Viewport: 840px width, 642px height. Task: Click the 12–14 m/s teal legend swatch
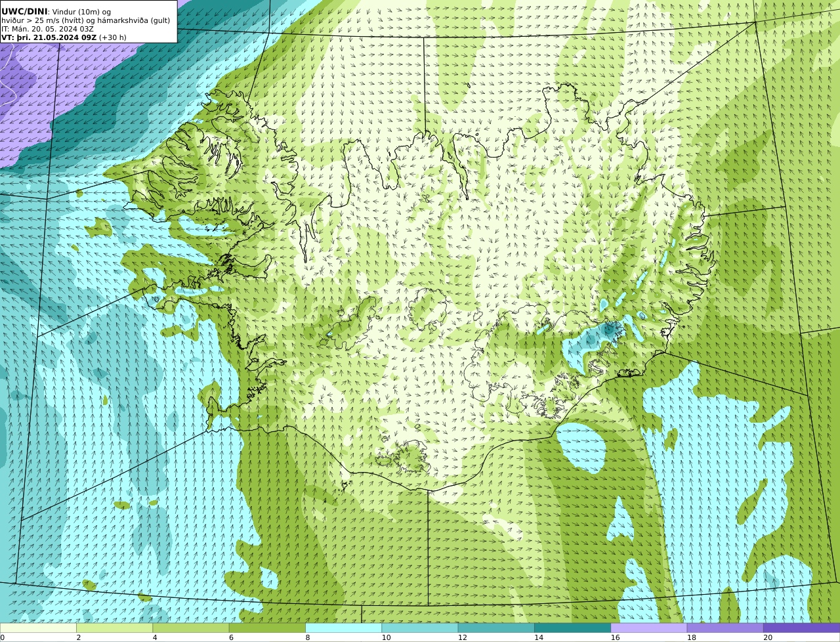coord(496,628)
